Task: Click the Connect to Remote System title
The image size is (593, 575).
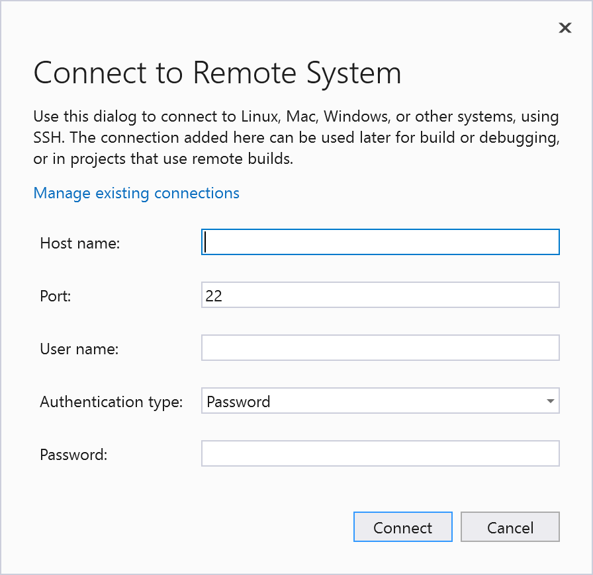Action: point(217,73)
